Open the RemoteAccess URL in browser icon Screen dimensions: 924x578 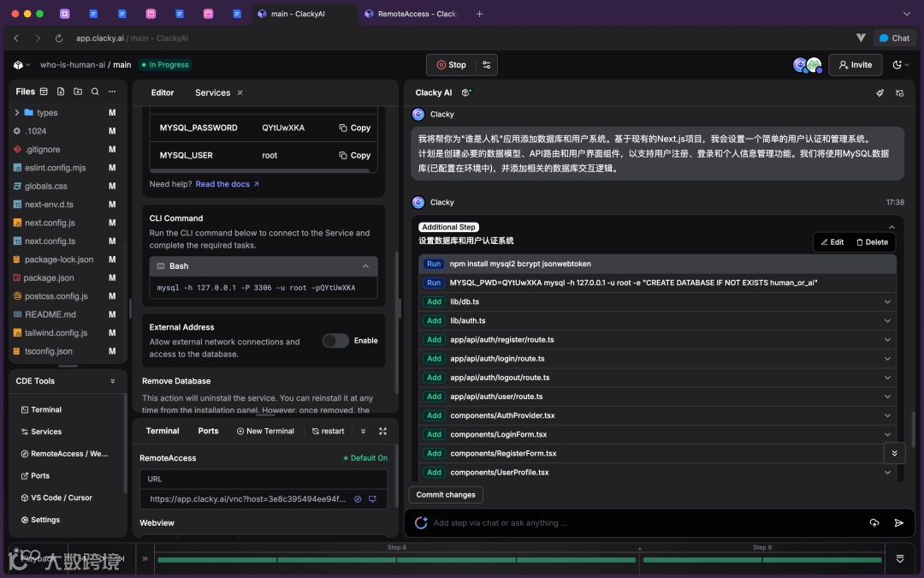[x=358, y=499]
